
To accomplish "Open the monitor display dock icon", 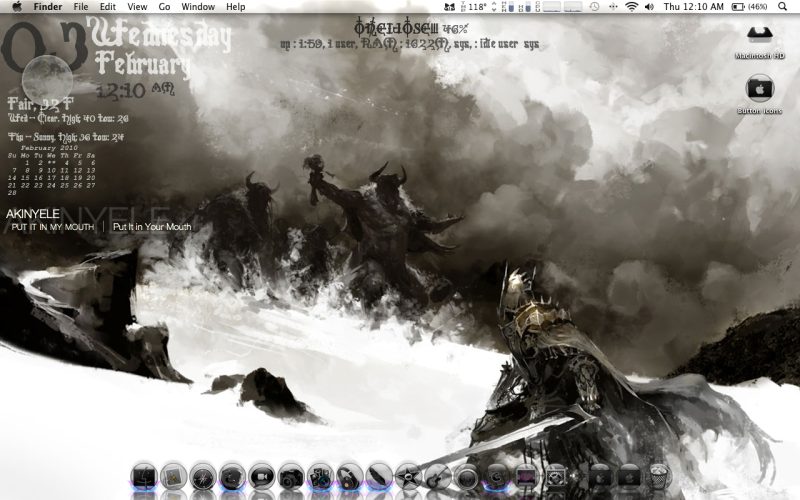I will [526, 478].
